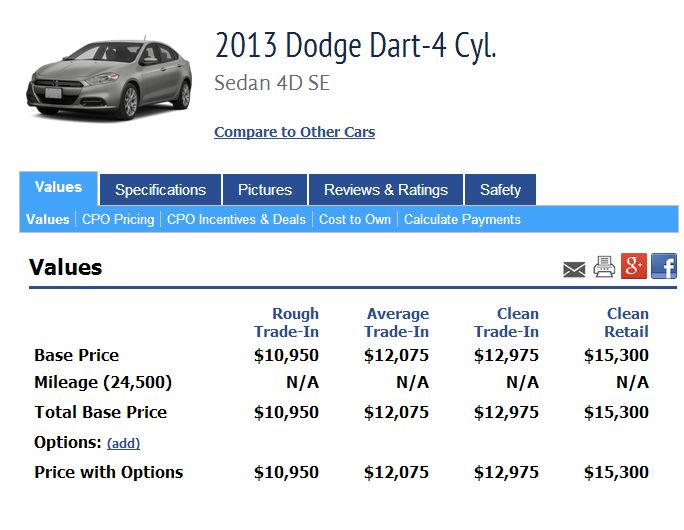Click the Clean Retail column header
The width and height of the screenshot is (684, 530).
[626, 322]
